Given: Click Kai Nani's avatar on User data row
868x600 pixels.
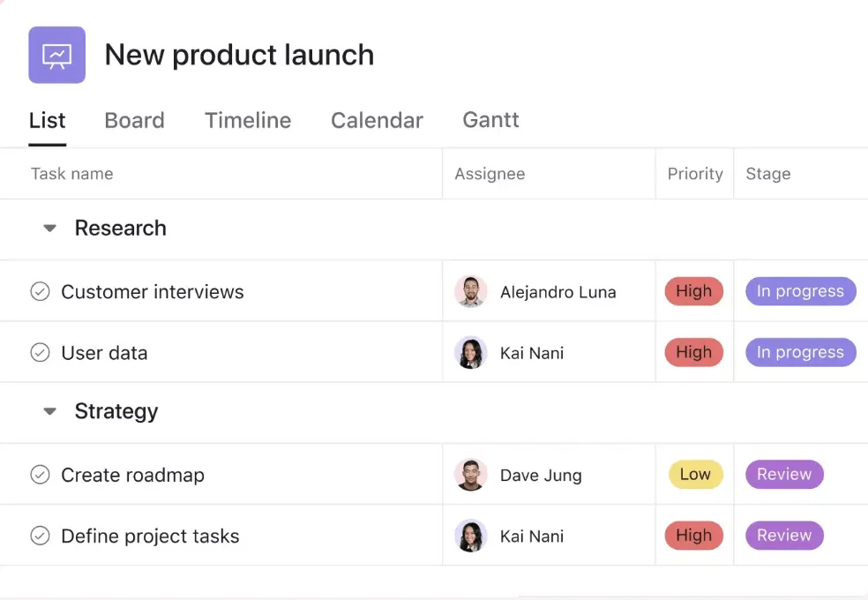Looking at the screenshot, I should tap(470, 353).
